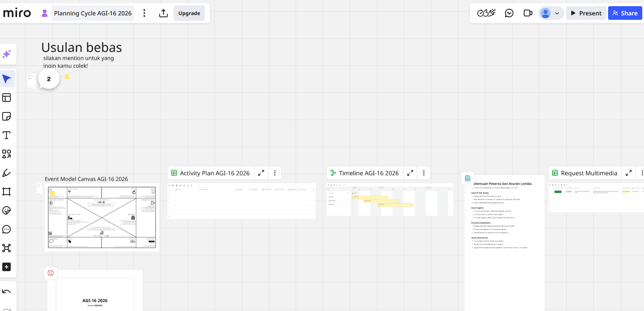Select the cursor arrow tool
This screenshot has height=311, width=644.
click(x=7, y=79)
